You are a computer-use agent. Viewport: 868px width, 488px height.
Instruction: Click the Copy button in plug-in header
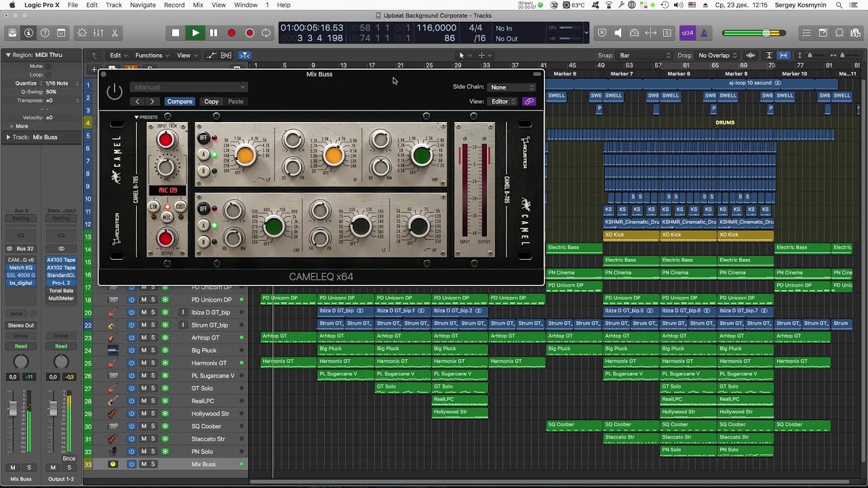click(212, 102)
